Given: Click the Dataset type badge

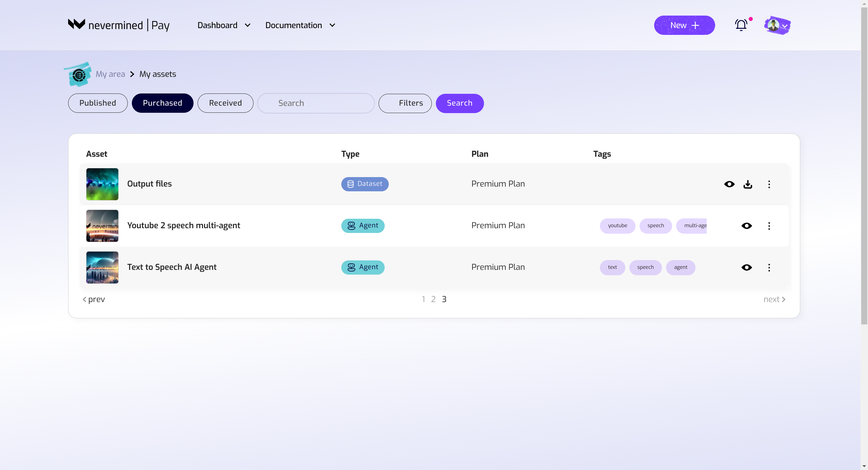Looking at the screenshot, I should 365,184.
